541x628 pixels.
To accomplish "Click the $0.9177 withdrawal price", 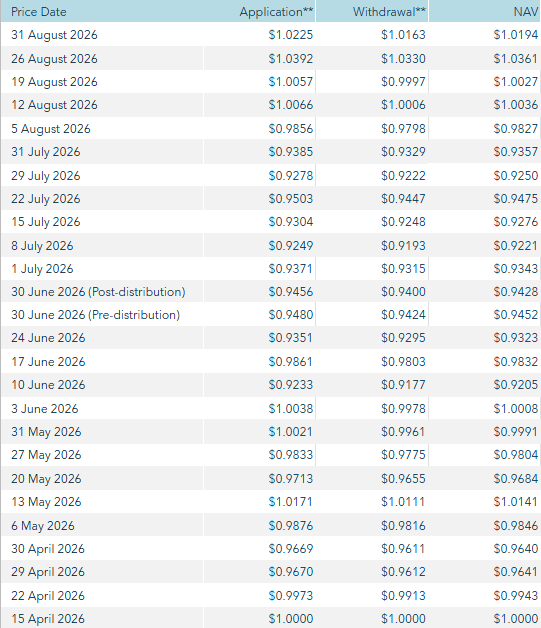I will pyautogui.click(x=403, y=384).
